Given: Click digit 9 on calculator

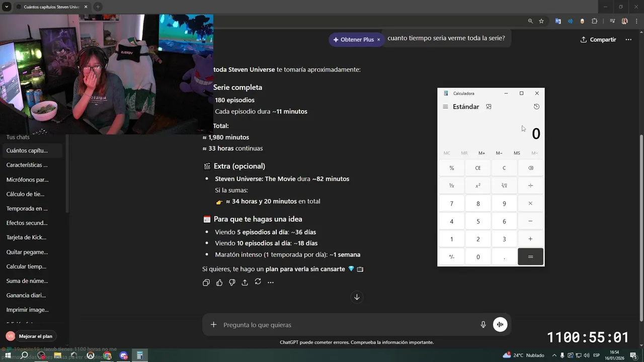Looking at the screenshot, I should [x=504, y=204].
